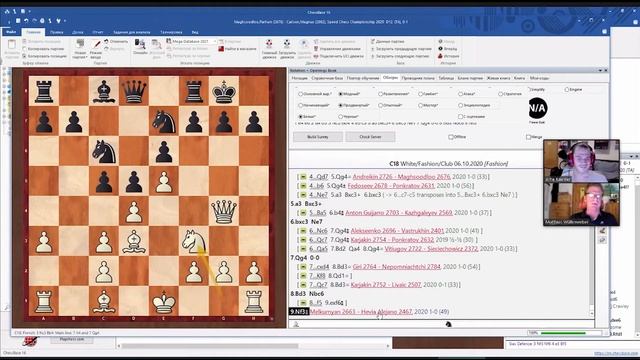Click load previous game arrow icon
The width and height of the screenshot is (640, 360).
[x=373, y=49]
